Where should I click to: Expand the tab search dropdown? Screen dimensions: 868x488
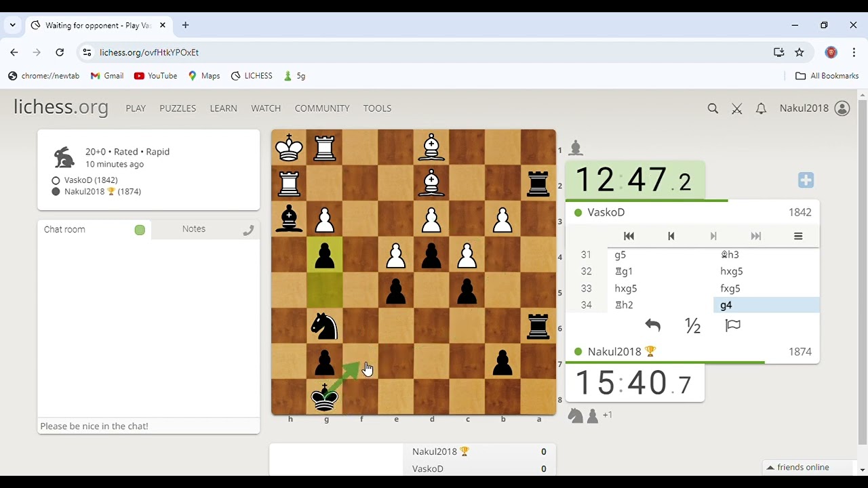tap(12, 25)
